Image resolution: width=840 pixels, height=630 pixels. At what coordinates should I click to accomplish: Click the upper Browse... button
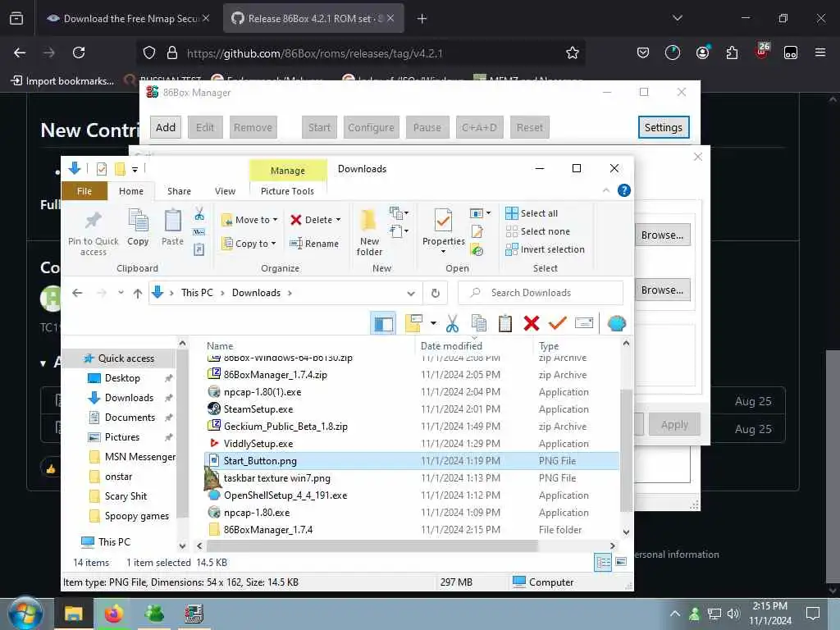click(662, 235)
